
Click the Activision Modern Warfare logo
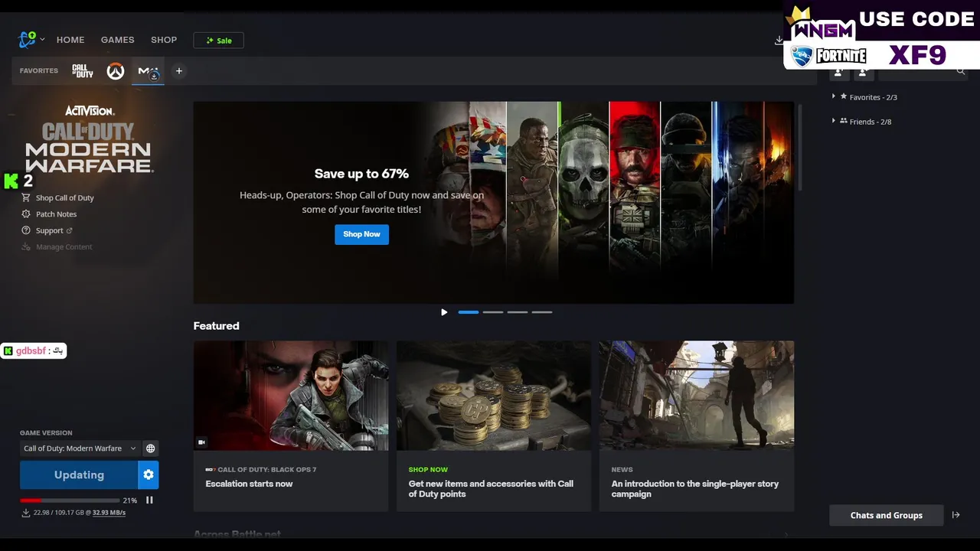(89, 139)
